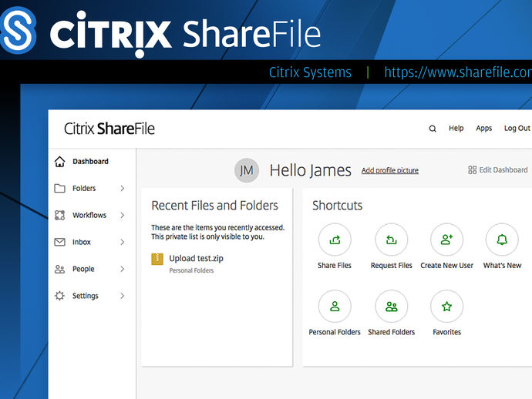Expand the Settings chevron

coord(123,296)
